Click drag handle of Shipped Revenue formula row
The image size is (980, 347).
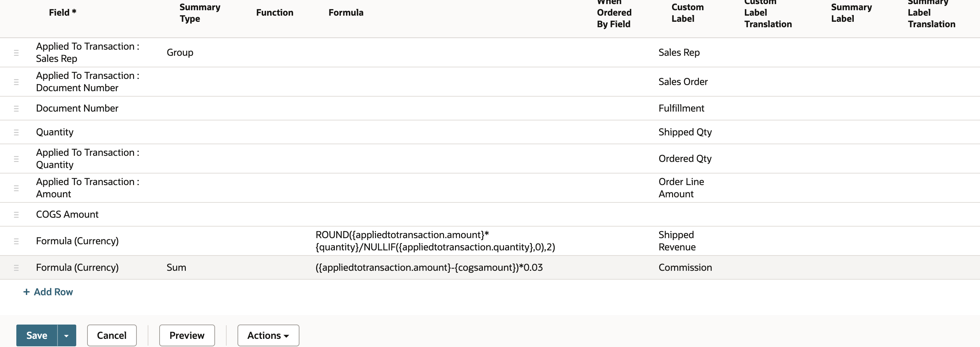click(16, 241)
